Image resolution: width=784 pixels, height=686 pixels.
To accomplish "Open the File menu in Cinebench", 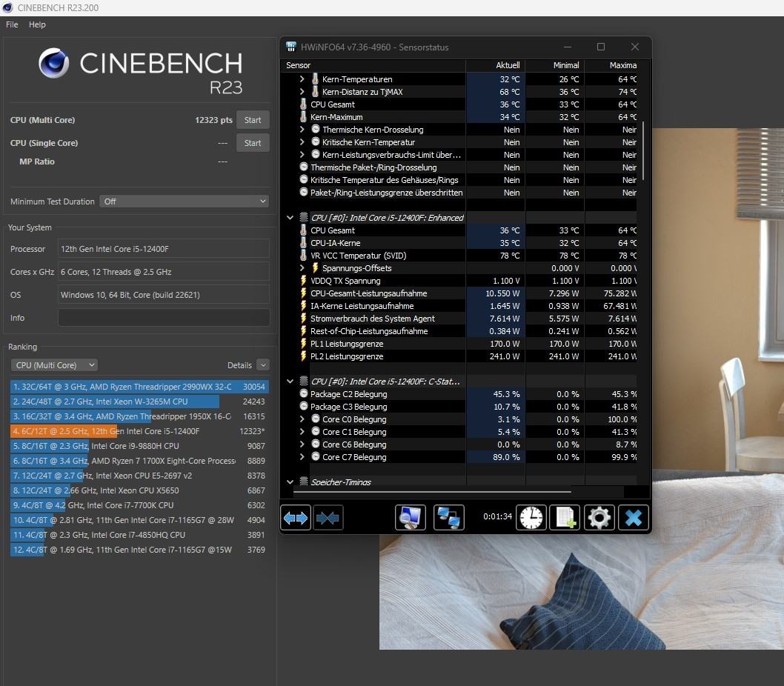I will point(12,24).
